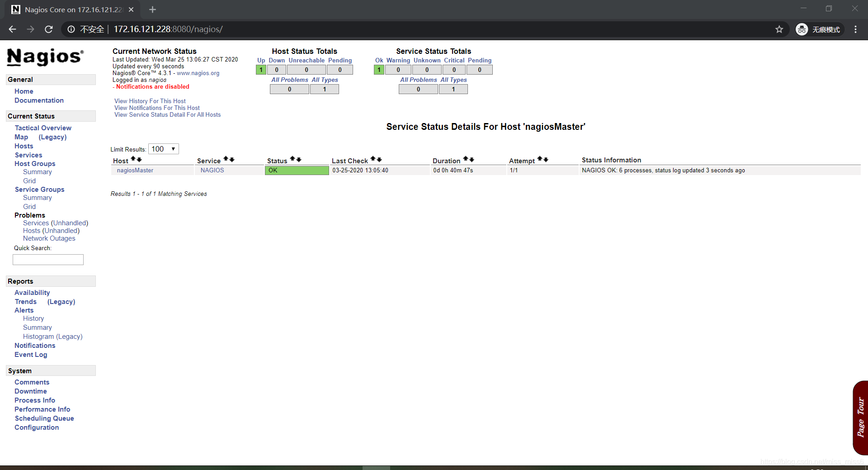Image resolution: width=868 pixels, height=470 pixels.
Task: Open Notifications report
Action: pos(35,346)
